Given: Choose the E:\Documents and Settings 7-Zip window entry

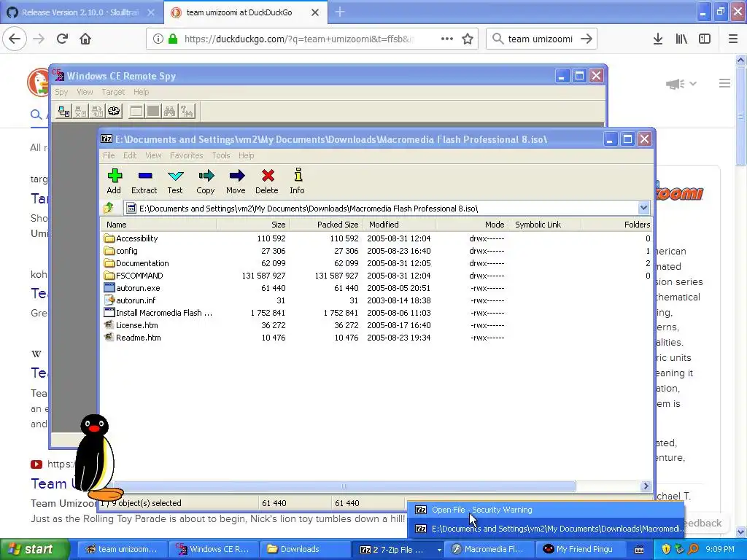Looking at the screenshot, I should pyautogui.click(x=546, y=529).
